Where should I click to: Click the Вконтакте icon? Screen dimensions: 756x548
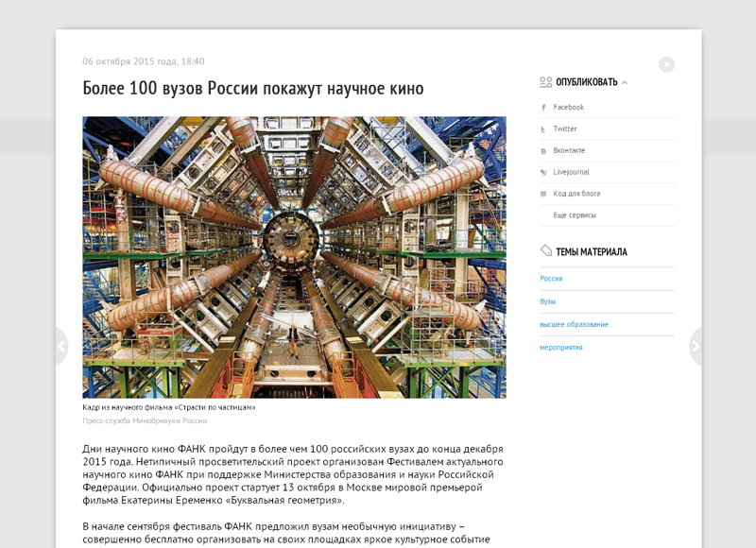pyautogui.click(x=543, y=151)
